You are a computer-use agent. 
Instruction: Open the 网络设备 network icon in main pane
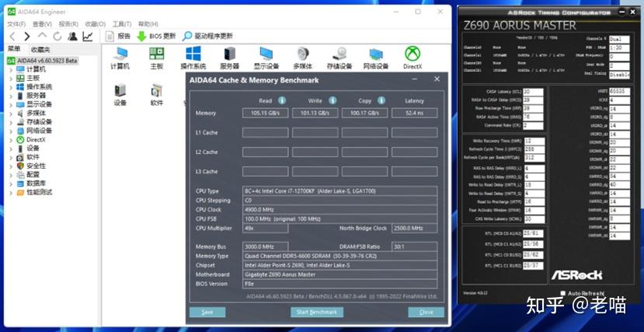tap(376, 58)
